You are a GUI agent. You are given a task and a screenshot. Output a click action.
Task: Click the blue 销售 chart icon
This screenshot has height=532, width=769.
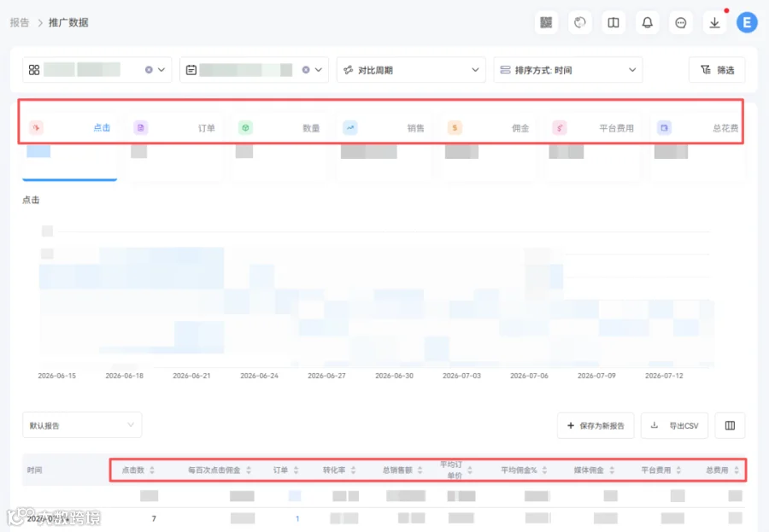pos(350,128)
